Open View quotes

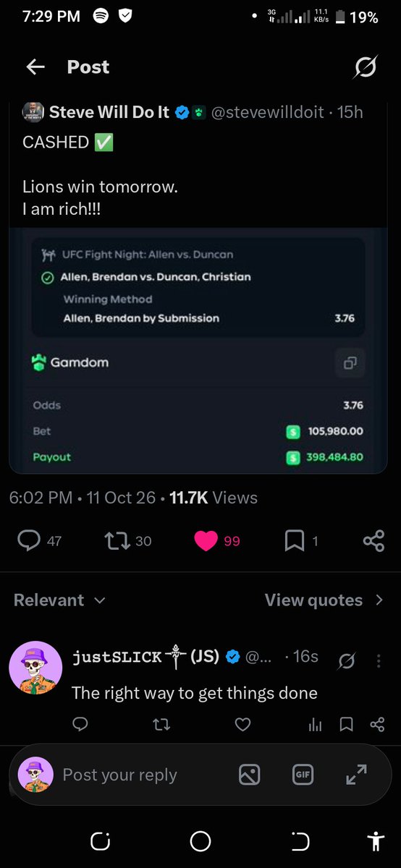pyautogui.click(x=324, y=600)
